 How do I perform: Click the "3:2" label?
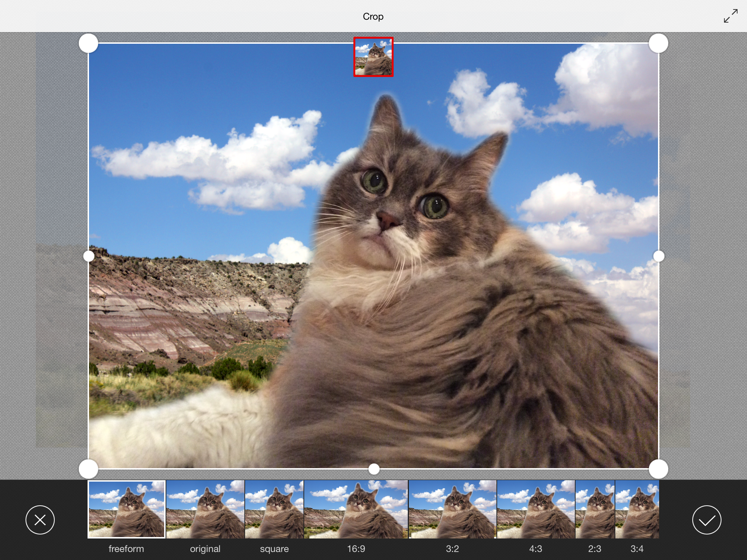pyautogui.click(x=452, y=549)
